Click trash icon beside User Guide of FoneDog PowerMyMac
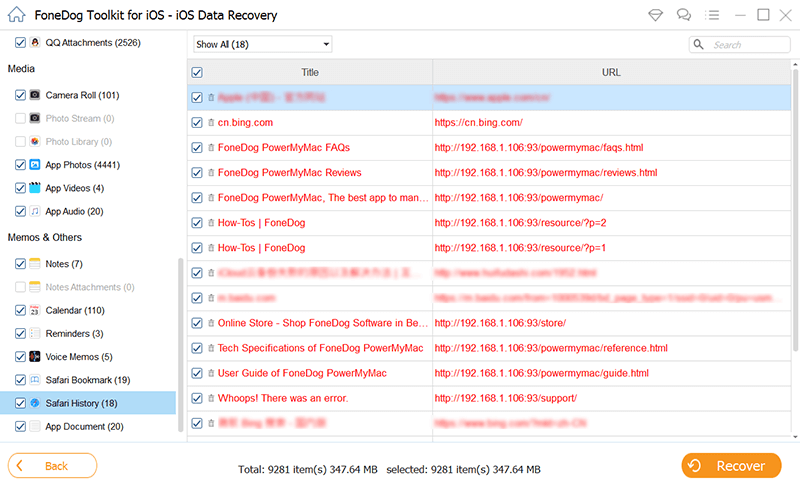Image resolution: width=800 pixels, height=489 pixels. (211, 373)
